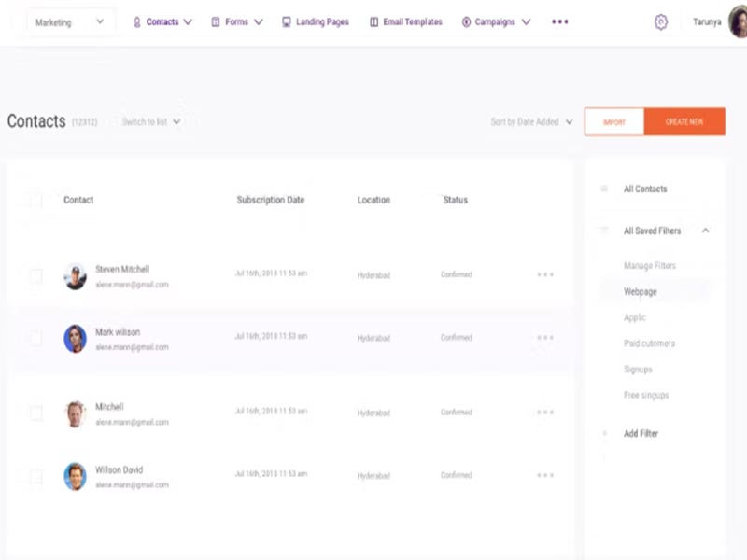Viewport: 747px width, 560px height.
Task: Open more options for Mark wilson row
Action: pyautogui.click(x=545, y=338)
